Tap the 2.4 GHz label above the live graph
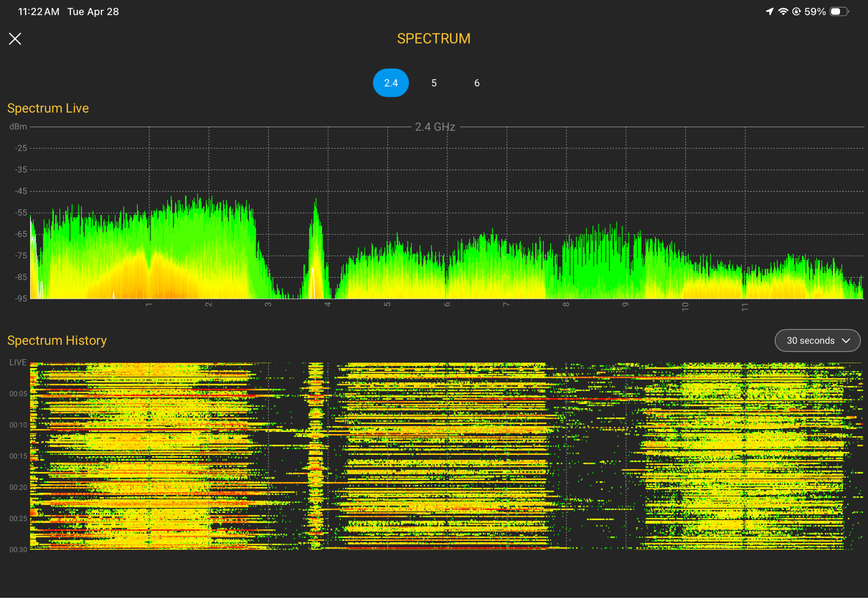868x598 pixels. (x=435, y=127)
